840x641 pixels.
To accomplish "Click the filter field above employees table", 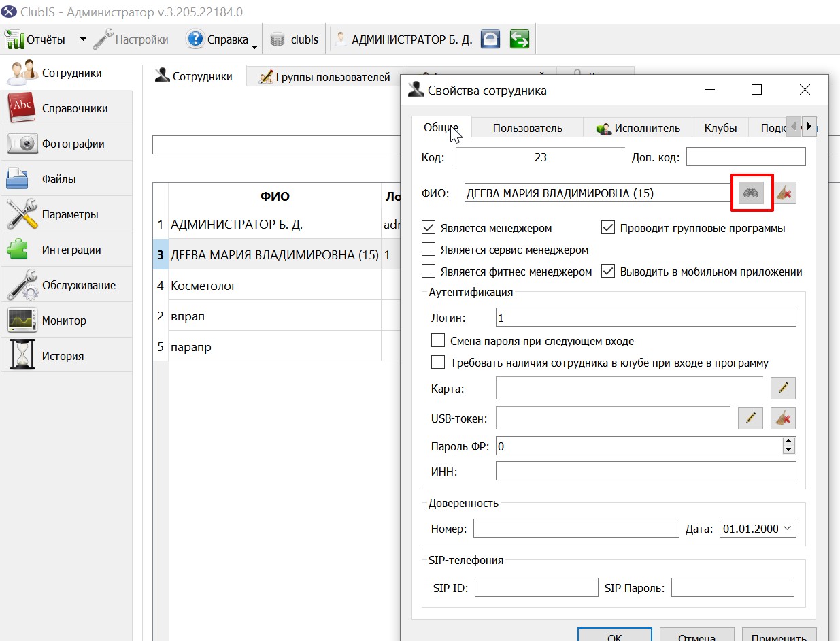I will tap(276, 145).
